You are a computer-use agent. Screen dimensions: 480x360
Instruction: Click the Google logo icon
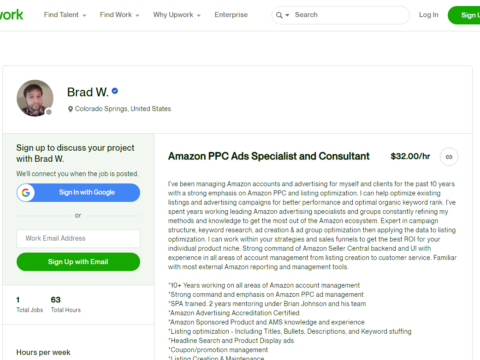(x=26, y=193)
